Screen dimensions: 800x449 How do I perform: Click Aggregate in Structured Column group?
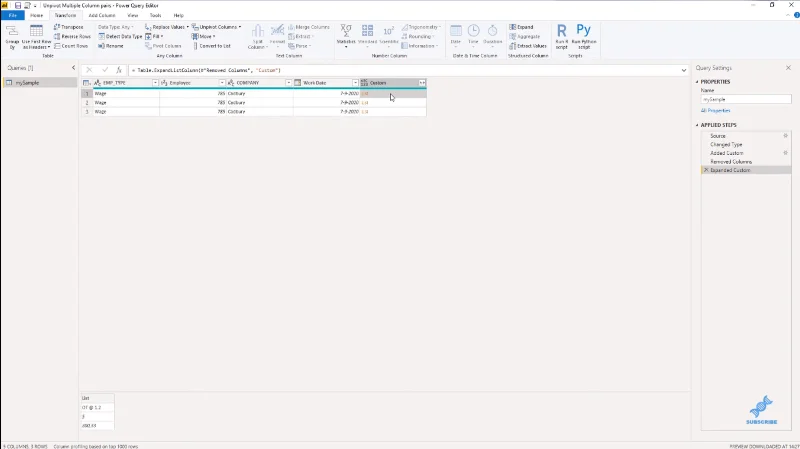coord(524,37)
